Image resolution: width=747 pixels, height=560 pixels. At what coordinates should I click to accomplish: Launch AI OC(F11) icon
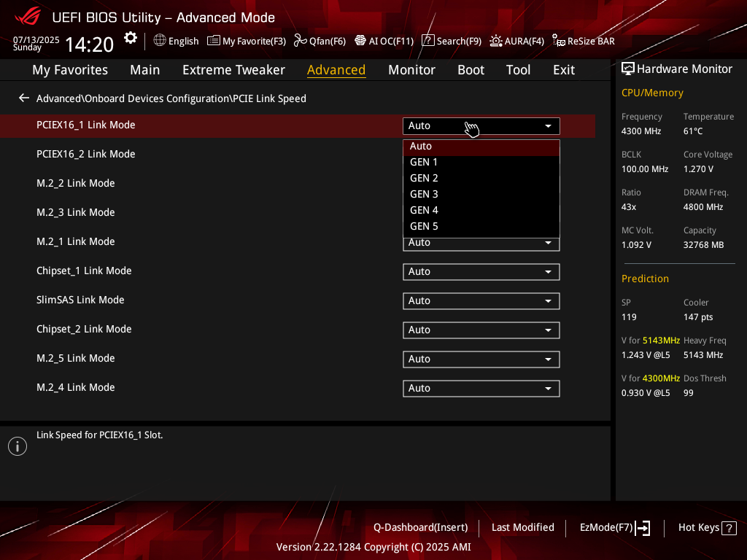click(x=360, y=41)
